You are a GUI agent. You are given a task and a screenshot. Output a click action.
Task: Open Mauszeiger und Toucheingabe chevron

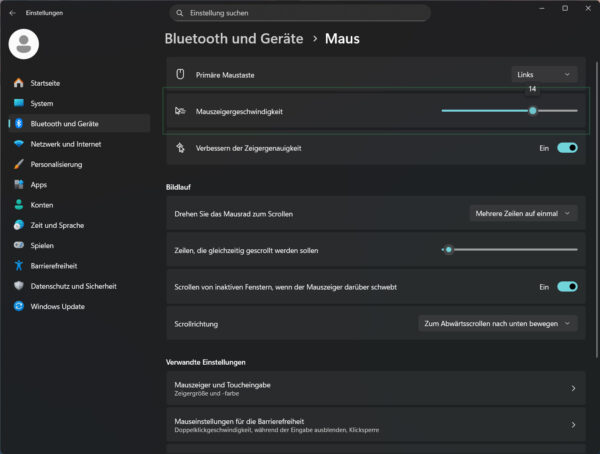pyautogui.click(x=573, y=388)
